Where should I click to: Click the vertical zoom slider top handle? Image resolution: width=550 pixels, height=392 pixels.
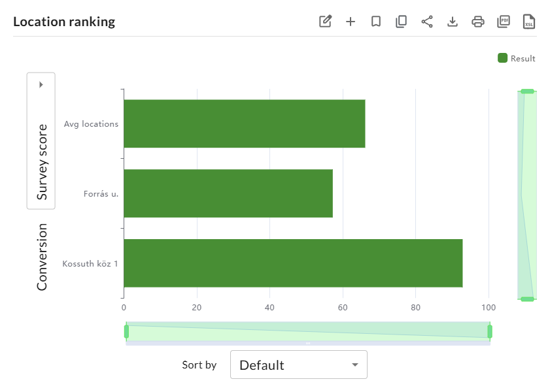[x=527, y=91]
